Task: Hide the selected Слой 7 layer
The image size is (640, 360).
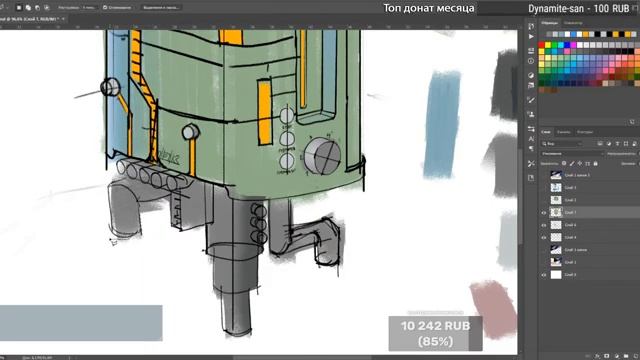Action: pyautogui.click(x=544, y=213)
